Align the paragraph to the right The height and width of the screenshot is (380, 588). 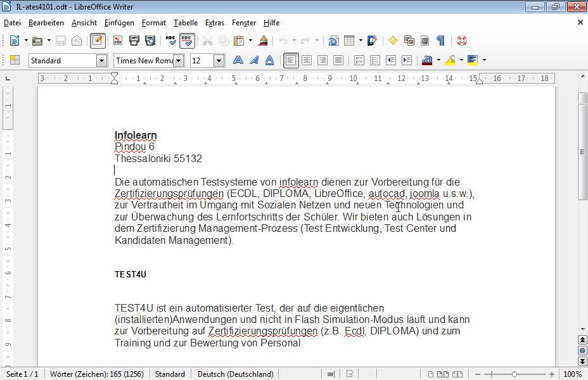tap(322, 60)
